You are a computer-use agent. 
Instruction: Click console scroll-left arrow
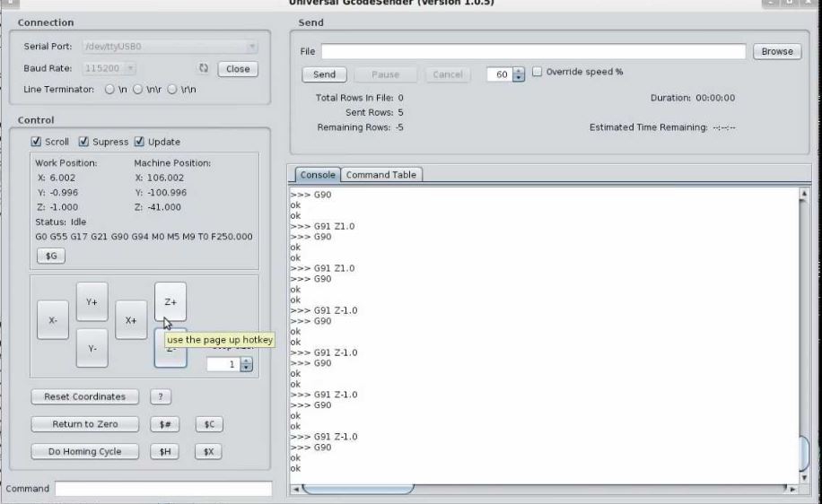point(295,490)
